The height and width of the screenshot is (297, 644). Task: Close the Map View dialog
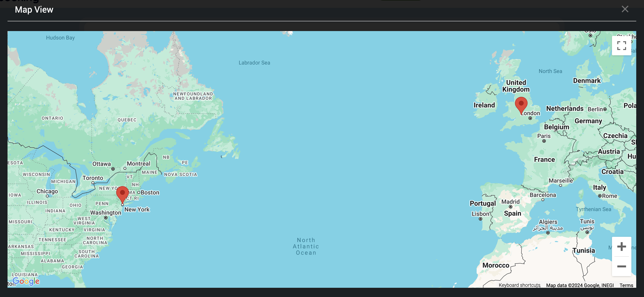pos(625,9)
